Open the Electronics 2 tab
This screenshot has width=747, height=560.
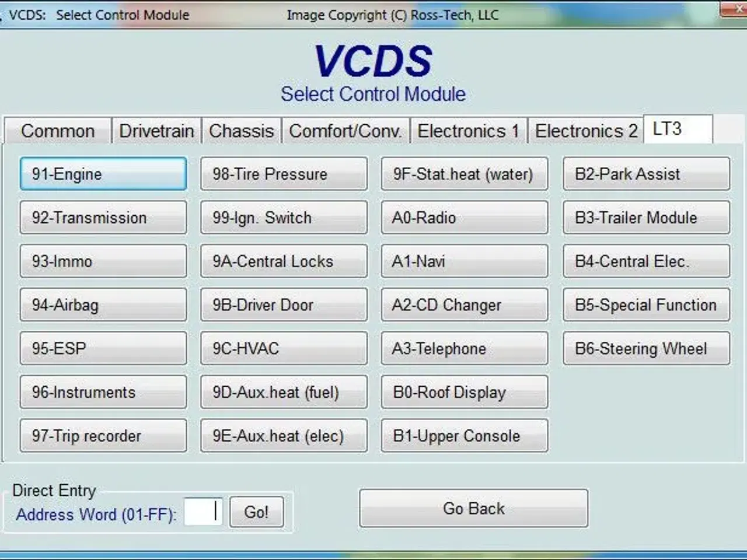[586, 131]
